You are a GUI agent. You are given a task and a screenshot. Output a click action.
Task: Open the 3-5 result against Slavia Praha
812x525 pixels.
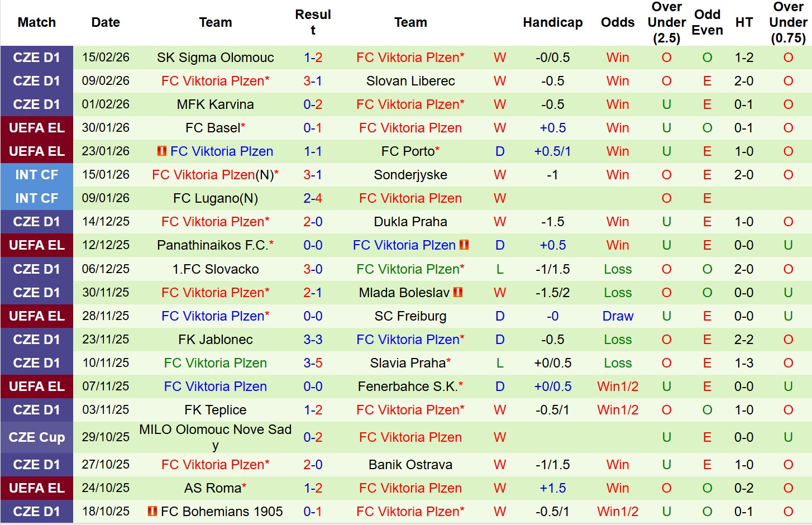click(313, 363)
